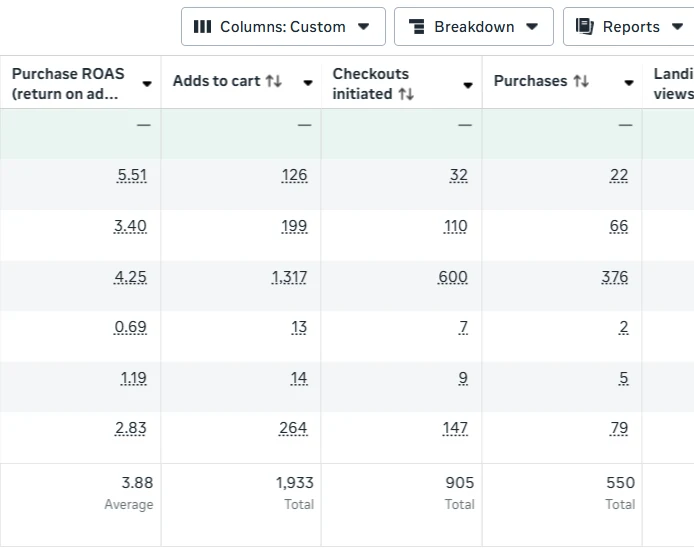The height and width of the screenshot is (548, 694).
Task: Click Checkouts initiated value 9
Action: pyautogui.click(x=463, y=378)
